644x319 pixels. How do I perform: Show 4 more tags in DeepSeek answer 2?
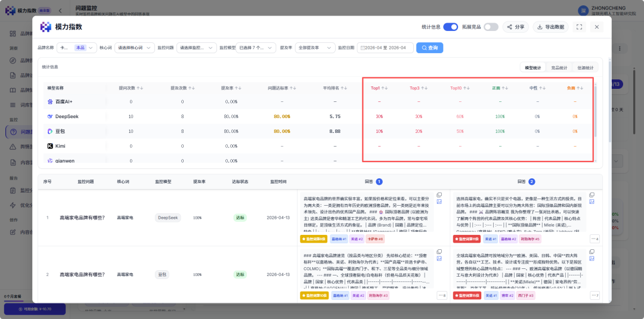click(x=595, y=239)
